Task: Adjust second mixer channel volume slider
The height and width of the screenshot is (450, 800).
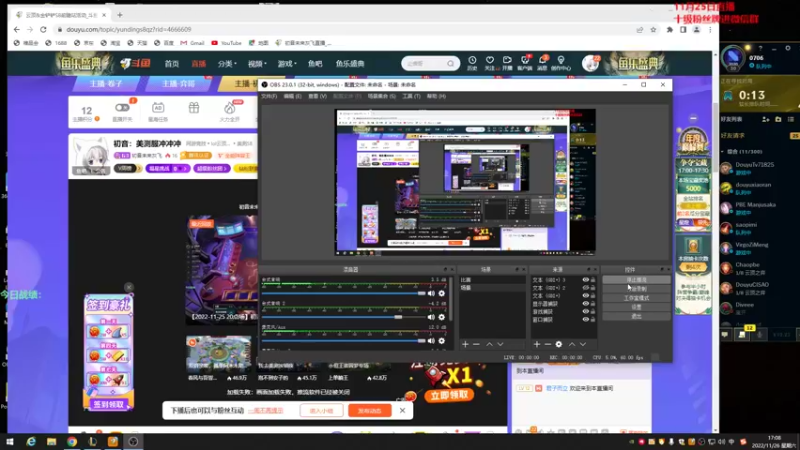Action: click(x=343, y=317)
